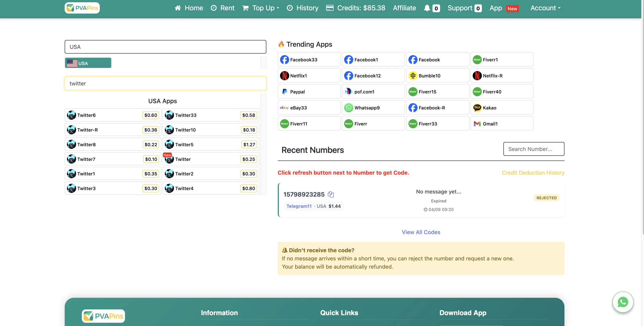Select the Twitter33 app row
The height and width of the screenshot is (326, 644).
211,115
